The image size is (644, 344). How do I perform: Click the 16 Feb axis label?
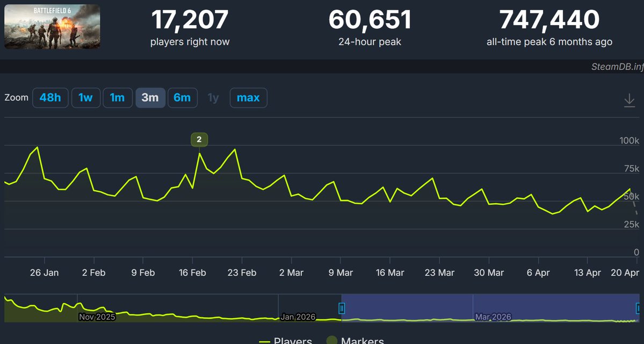192,273
